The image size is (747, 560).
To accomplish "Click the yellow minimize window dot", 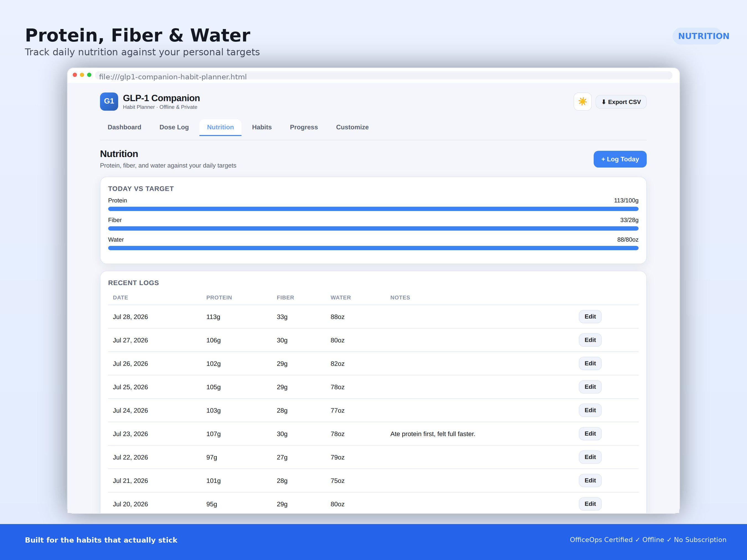I will coord(82,75).
